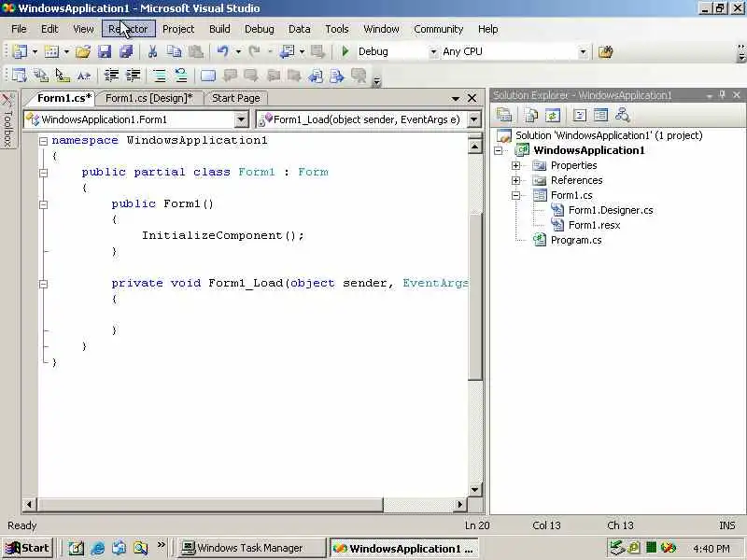Click the Navigate Backward icon
The height and width of the screenshot is (560, 747).
point(287,51)
